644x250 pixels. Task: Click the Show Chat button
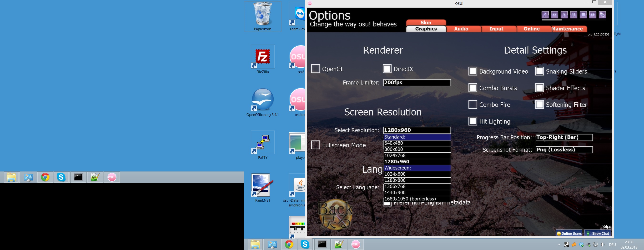point(598,233)
